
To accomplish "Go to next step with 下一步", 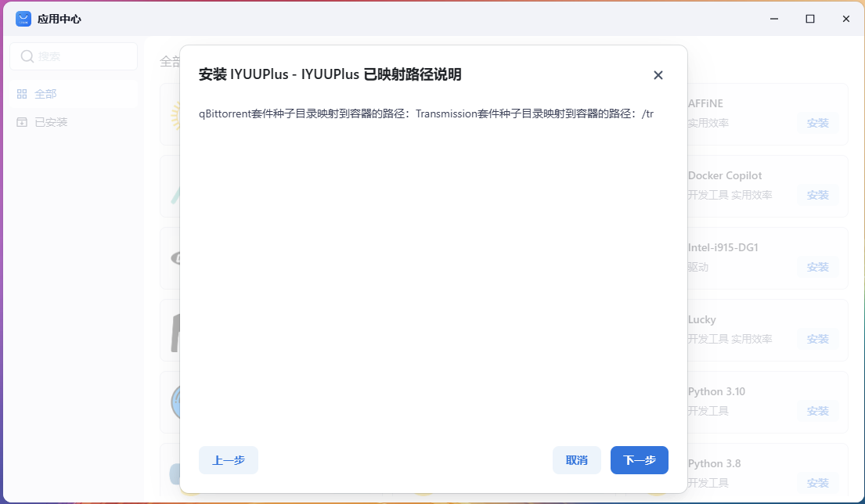I will pyautogui.click(x=640, y=460).
